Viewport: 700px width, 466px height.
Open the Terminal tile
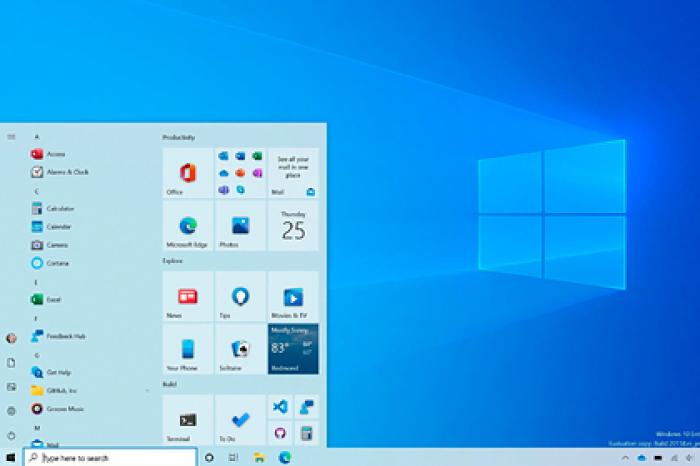point(188,420)
